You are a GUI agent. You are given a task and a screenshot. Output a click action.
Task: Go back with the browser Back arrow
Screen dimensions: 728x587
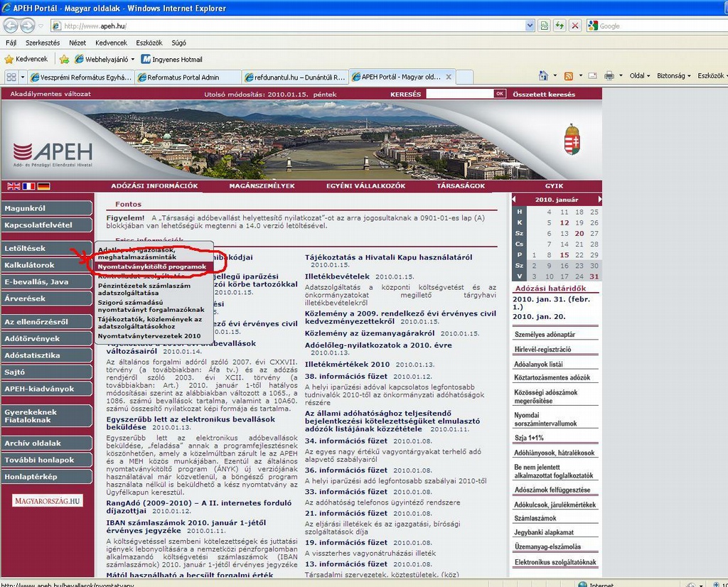pyautogui.click(x=11, y=26)
